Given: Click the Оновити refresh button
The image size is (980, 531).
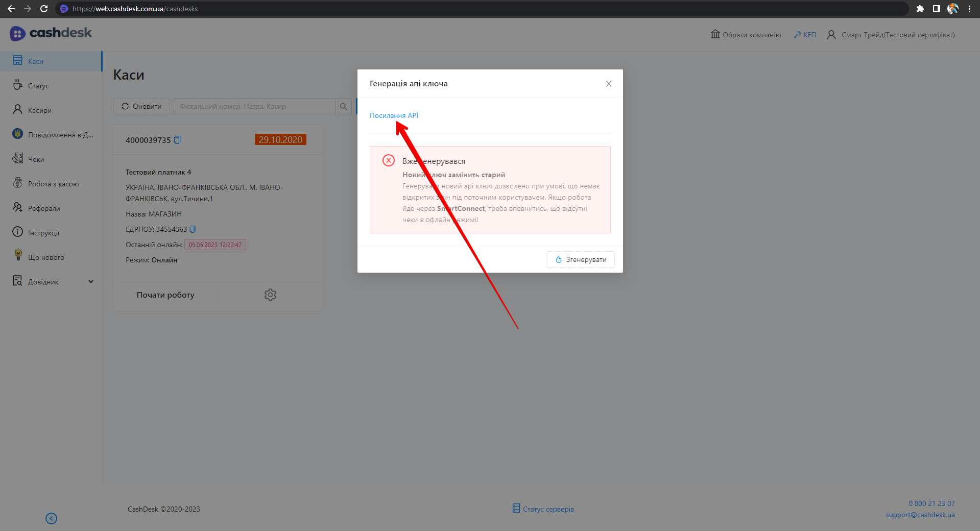Looking at the screenshot, I should 141,106.
